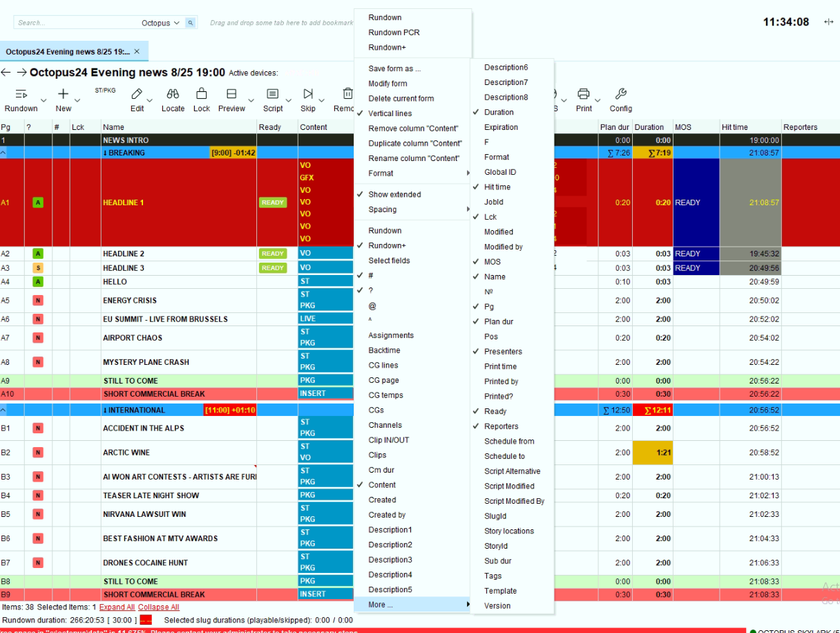Click the Rundown toolbar icon
840x633 pixels.
coord(21,94)
